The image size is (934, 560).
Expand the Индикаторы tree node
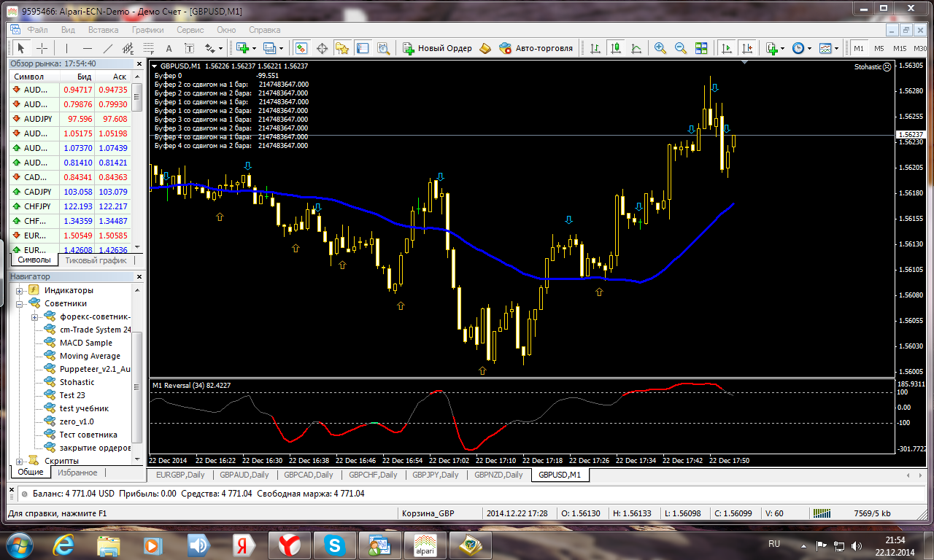click(x=19, y=291)
